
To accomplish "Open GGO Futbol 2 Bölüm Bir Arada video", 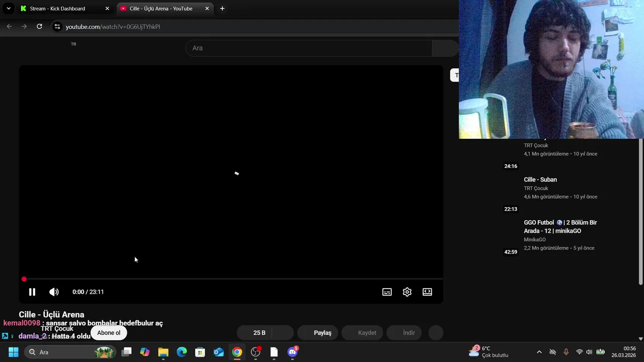I will [x=560, y=227].
